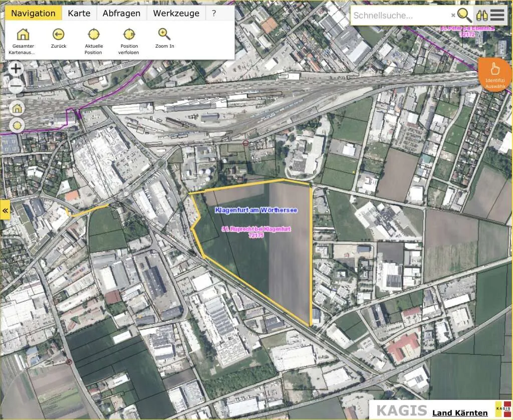513x420 pixels.
Task: Select the Aktuelle Position tool
Action: point(94,34)
